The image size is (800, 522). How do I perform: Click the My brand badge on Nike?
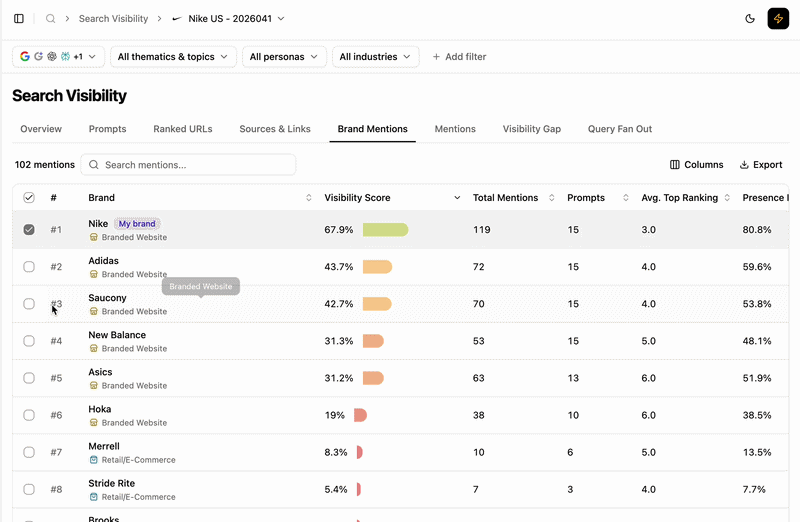137,223
